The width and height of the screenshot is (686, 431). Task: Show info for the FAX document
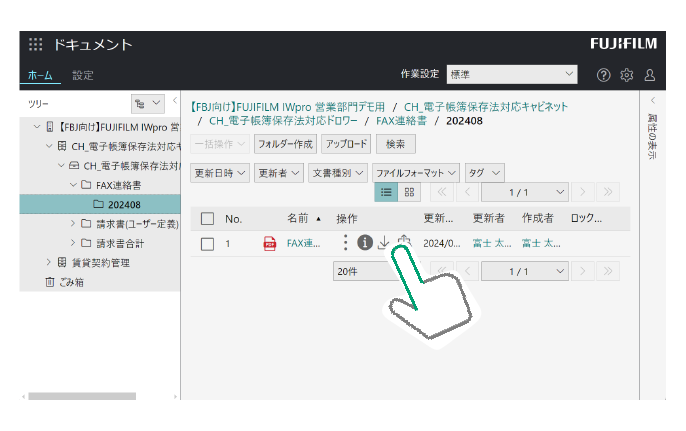pyautogui.click(x=364, y=242)
